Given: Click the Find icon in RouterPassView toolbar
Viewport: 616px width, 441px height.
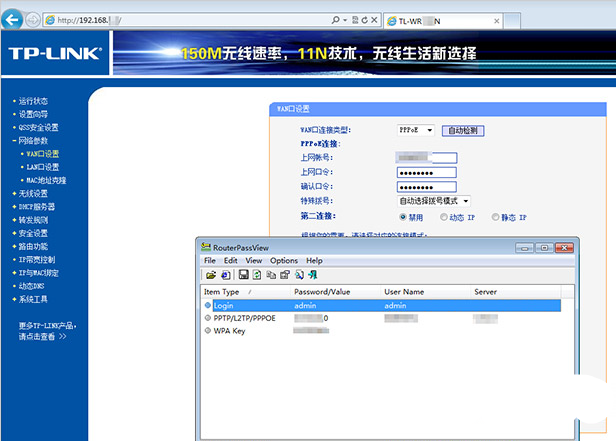Looking at the screenshot, I should pyautogui.click(x=299, y=274).
